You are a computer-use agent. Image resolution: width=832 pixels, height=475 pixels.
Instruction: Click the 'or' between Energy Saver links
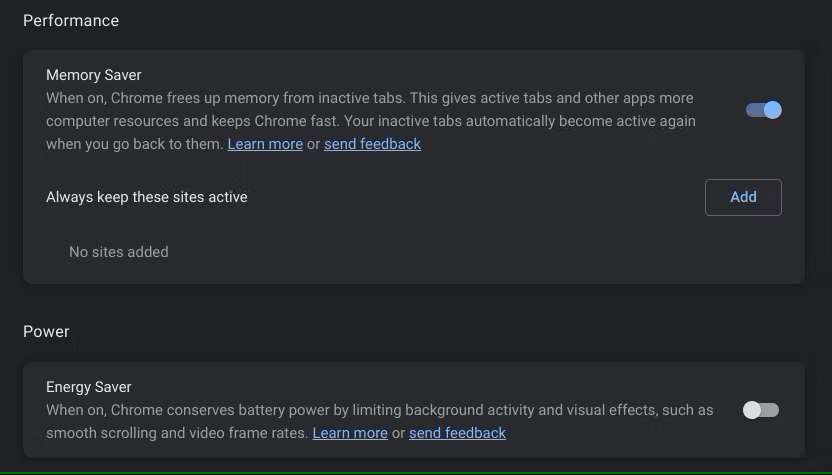398,433
